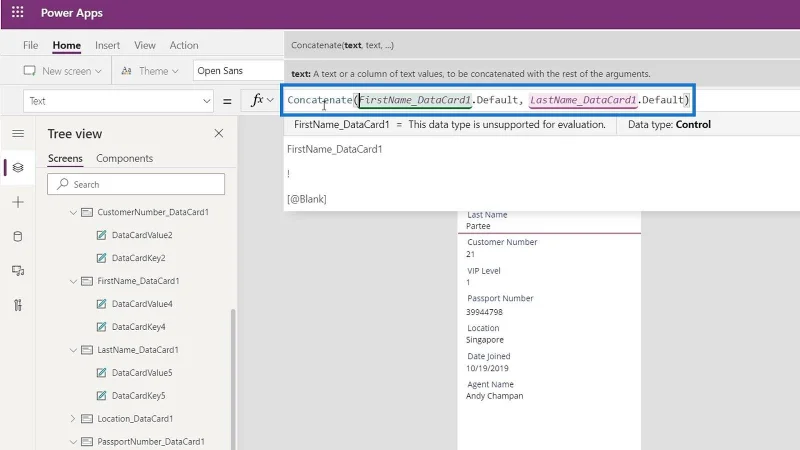The width and height of the screenshot is (800, 450).
Task: Click the DataCardValue2 edit icon
Action: 102,235
